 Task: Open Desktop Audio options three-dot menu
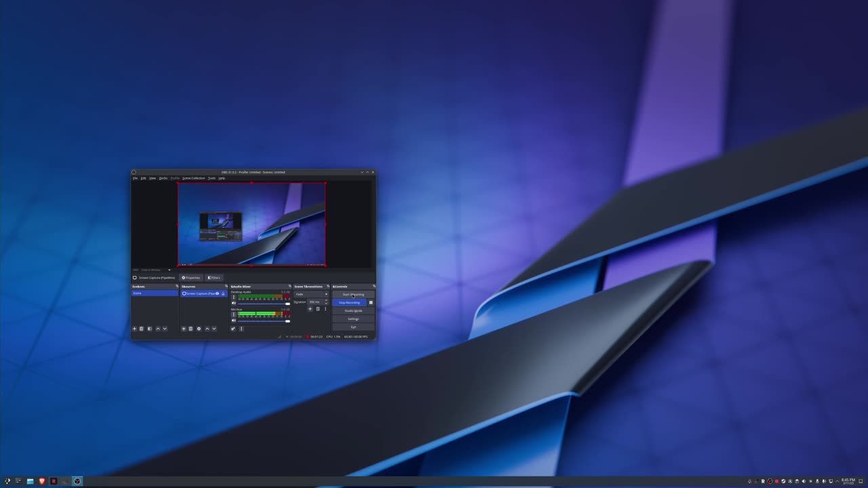pos(234,297)
